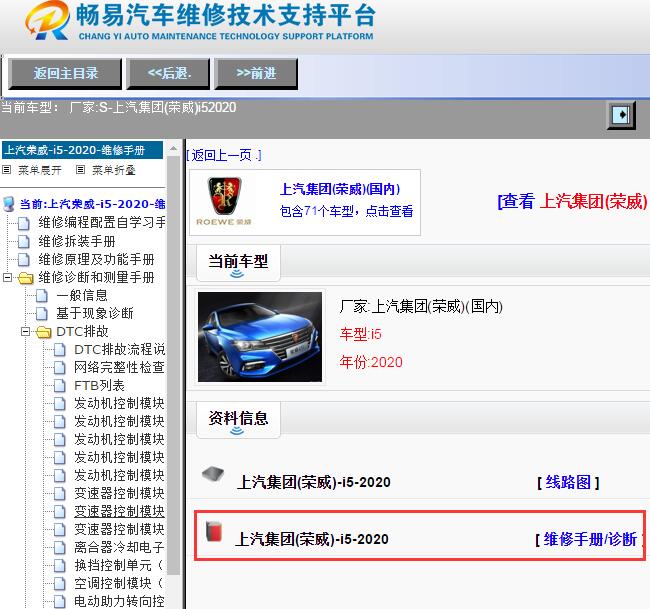Screen dimensions: 650x609
Task: Click the folder icon of 维修诊断和测量手册
Action: pyautogui.click(x=25, y=278)
